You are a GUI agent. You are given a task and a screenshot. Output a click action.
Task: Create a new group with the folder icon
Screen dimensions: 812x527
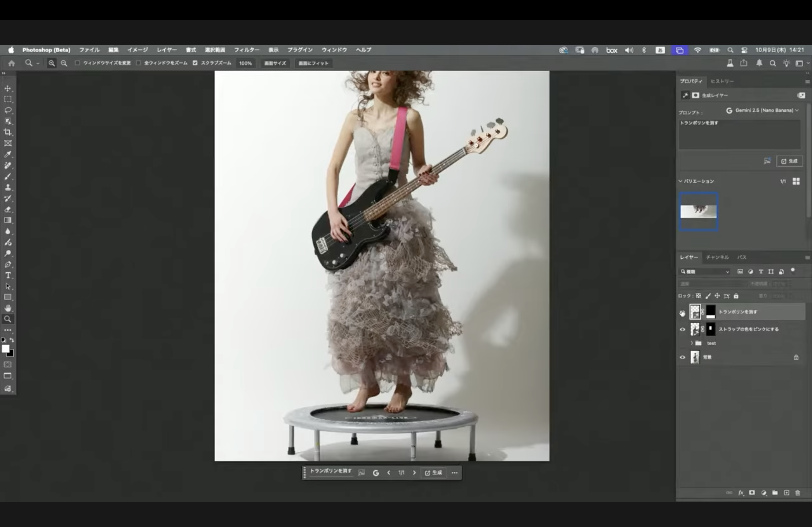tap(775, 493)
